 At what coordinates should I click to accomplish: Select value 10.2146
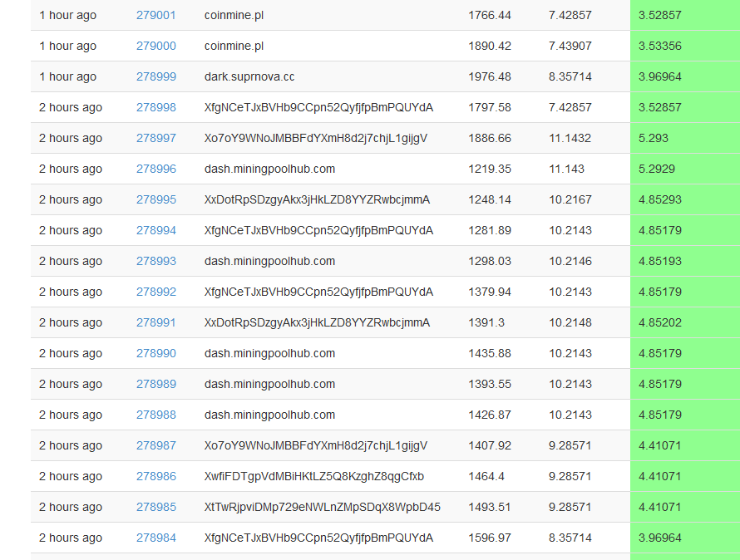point(570,261)
